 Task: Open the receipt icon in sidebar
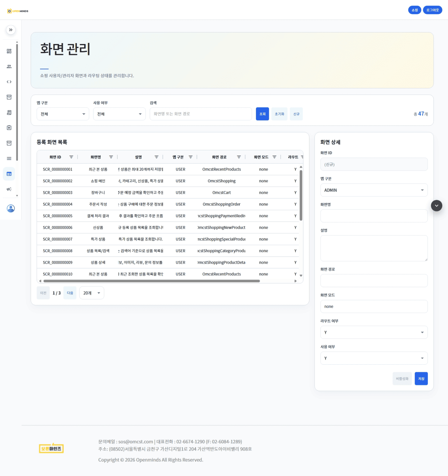click(9, 112)
